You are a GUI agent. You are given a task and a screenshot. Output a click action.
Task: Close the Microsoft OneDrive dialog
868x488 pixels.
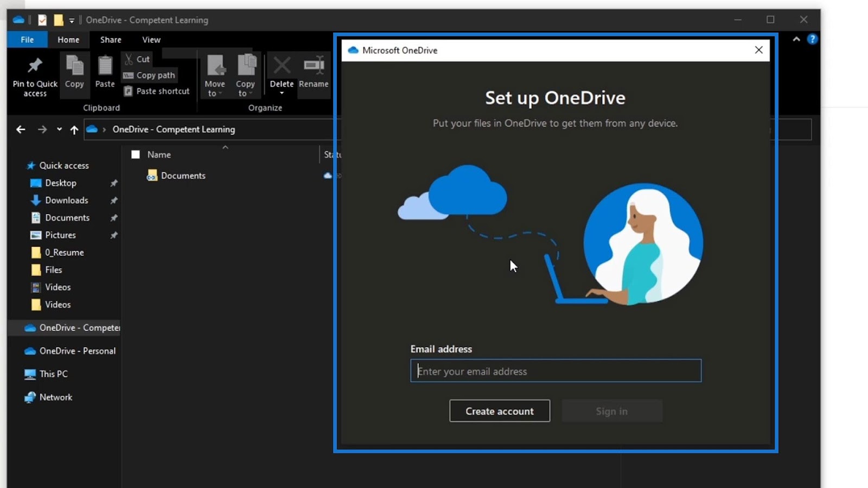click(758, 50)
